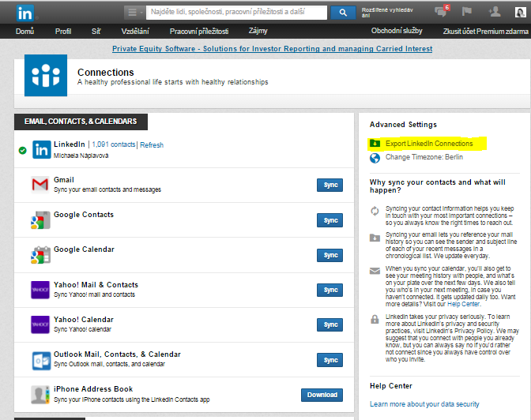Sync Outlook Mail, Contacts, & Calendar
531x420 pixels.
330,360
